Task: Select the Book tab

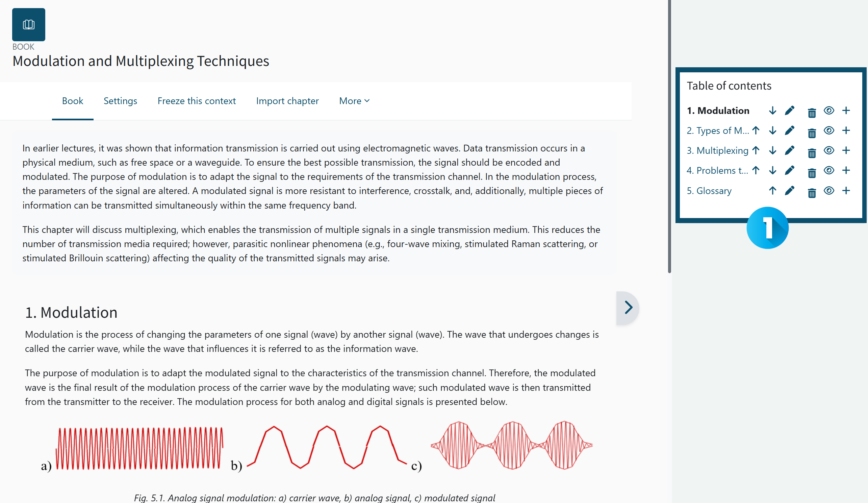Action: (x=73, y=101)
